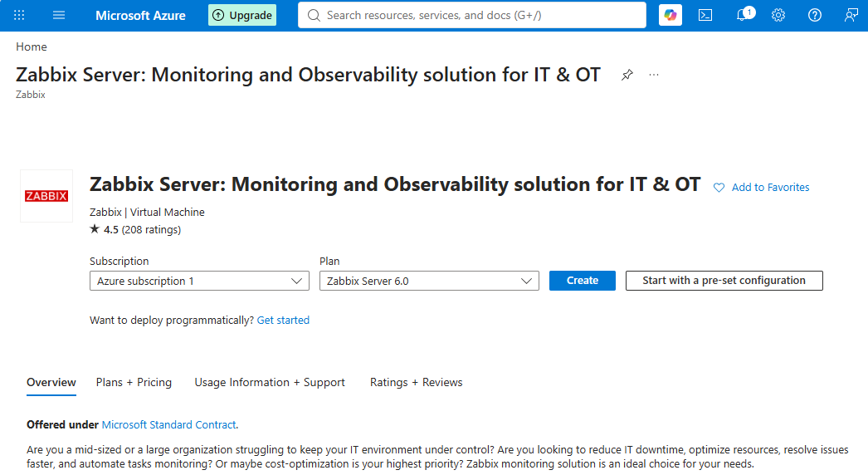The height and width of the screenshot is (475, 868).
Task: Open portal settings gear icon
Action: (778, 15)
